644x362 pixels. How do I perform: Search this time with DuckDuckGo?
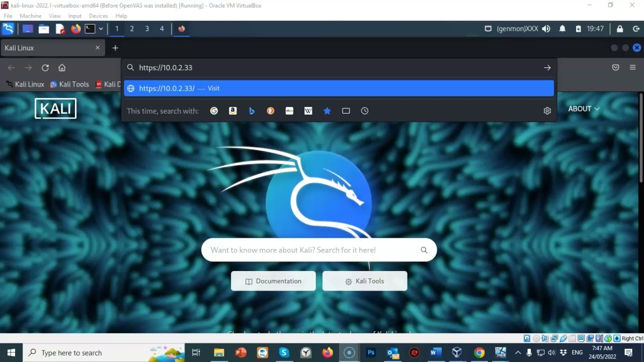coord(271,111)
